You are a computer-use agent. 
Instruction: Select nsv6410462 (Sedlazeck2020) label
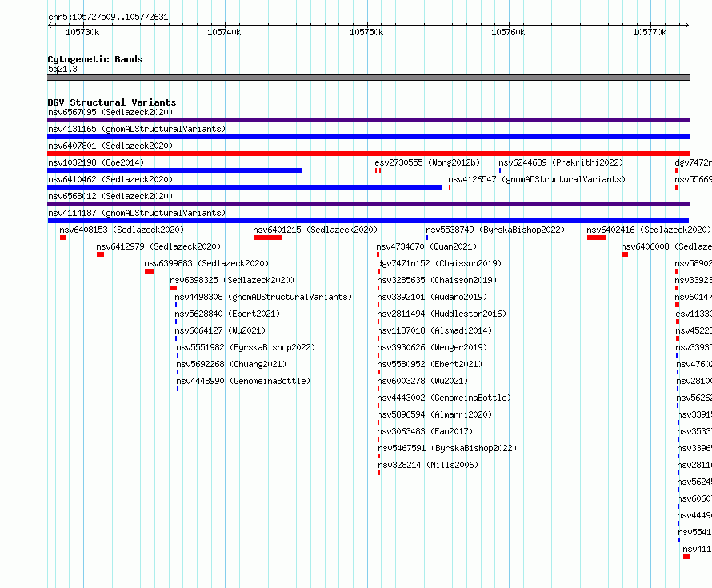110,179
